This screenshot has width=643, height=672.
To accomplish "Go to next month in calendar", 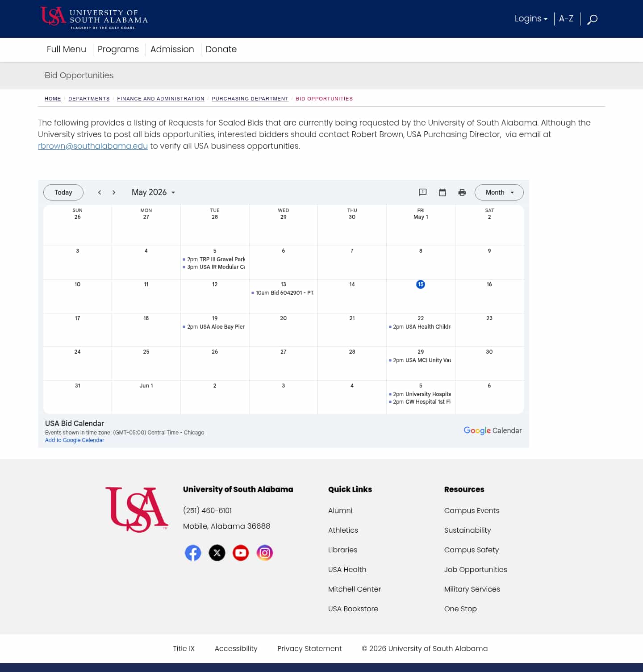I will tap(114, 192).
